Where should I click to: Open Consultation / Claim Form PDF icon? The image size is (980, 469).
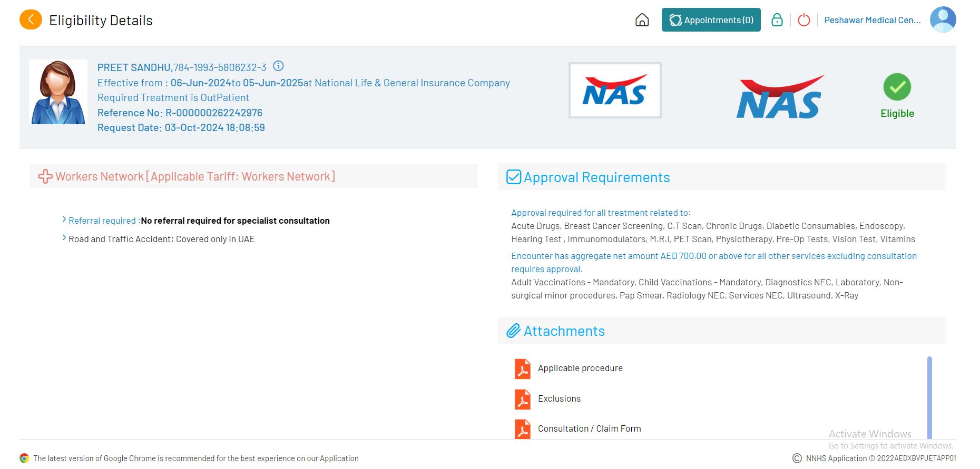point(522,429)
